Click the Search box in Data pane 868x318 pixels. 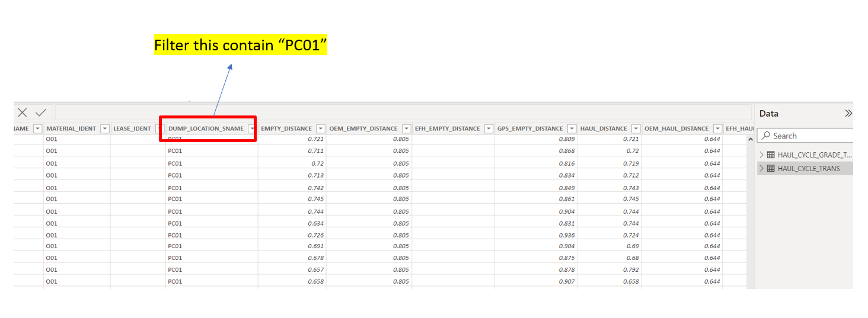pos(805,136)
